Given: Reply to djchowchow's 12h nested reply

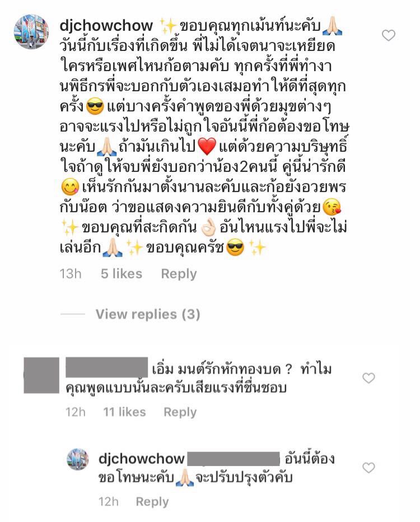Looking at the screenshot, I should click(x=152, y=501).
